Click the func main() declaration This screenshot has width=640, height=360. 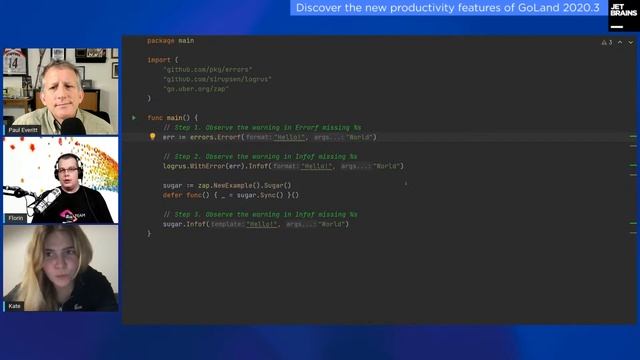pos(173,118)
